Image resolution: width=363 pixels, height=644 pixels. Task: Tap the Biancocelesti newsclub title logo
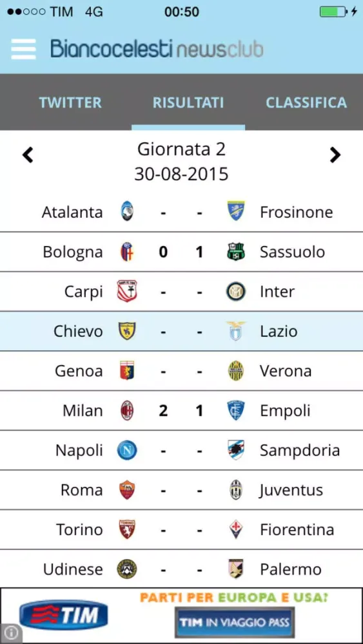pyautogui.click(x=157, y=49)
